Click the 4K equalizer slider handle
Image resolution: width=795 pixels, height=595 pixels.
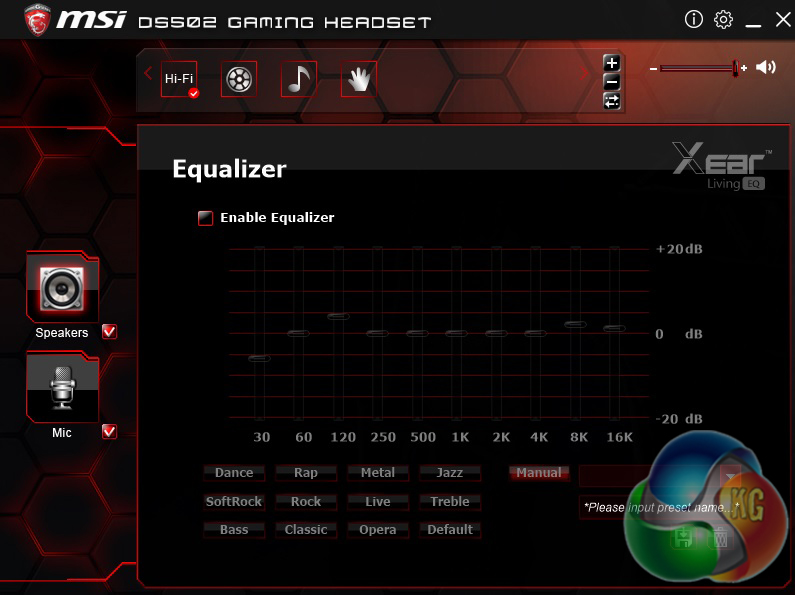coord(535,333)
